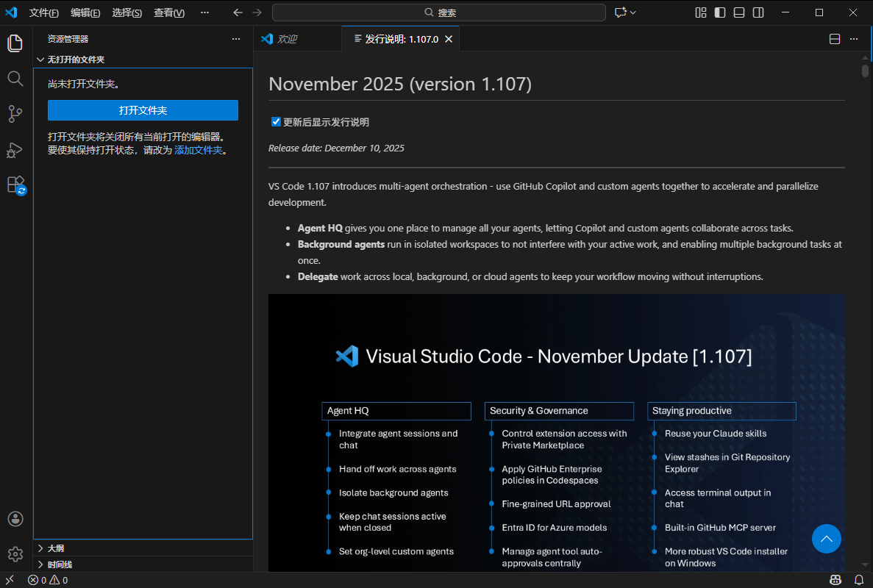
Task: Expand the 大纲 section
Action: coord(56,548)
